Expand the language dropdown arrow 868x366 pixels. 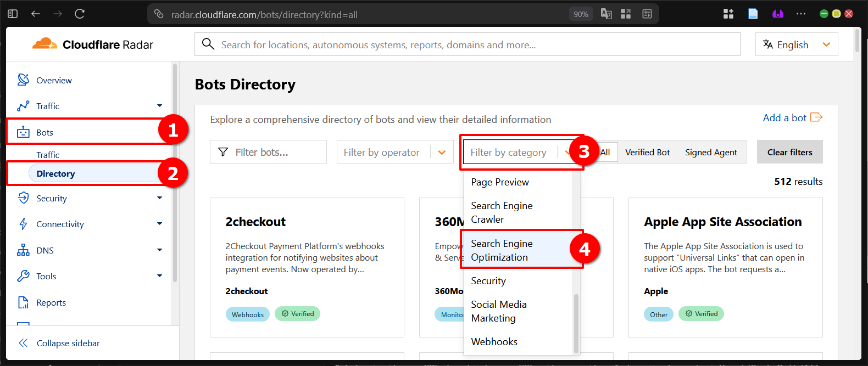[x=826, y=44]
